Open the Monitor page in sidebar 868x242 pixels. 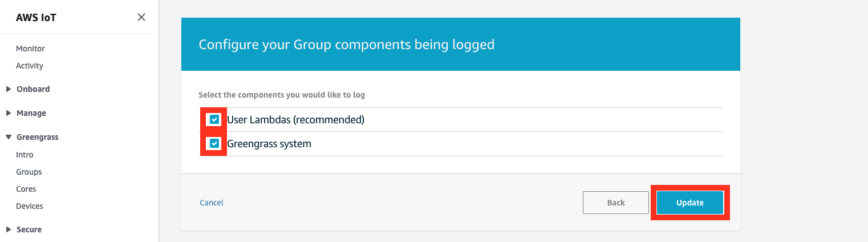30,49
